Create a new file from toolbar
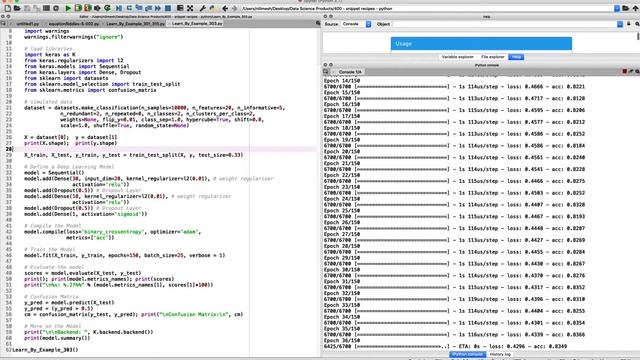Screen dimensions: 640x360 [8, 8]
